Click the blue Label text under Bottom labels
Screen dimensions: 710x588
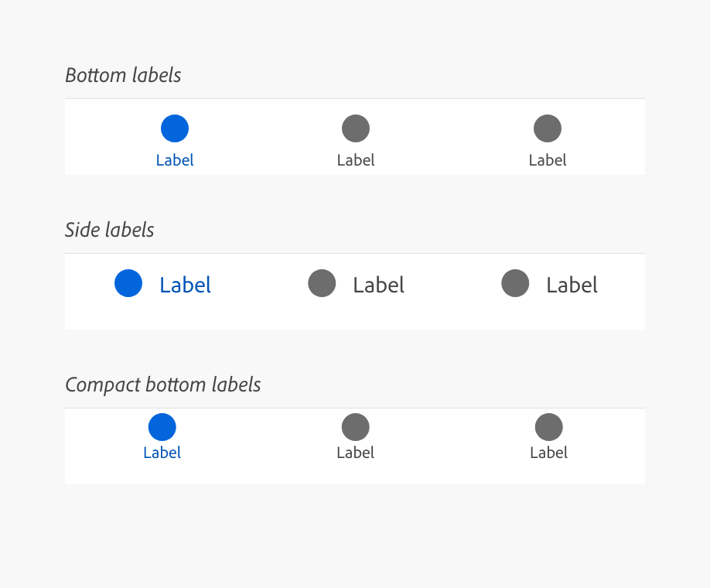coord(175,160)
